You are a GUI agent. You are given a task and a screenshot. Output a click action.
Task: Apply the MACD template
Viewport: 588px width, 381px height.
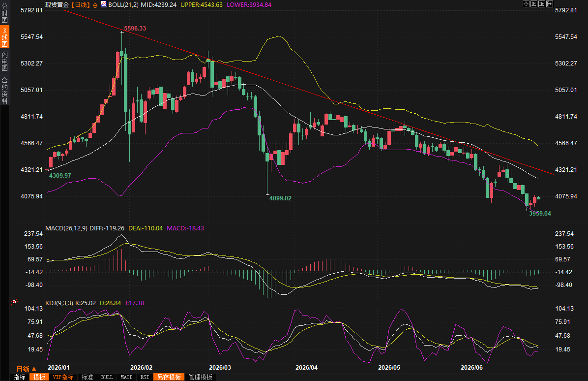point(126,377)
